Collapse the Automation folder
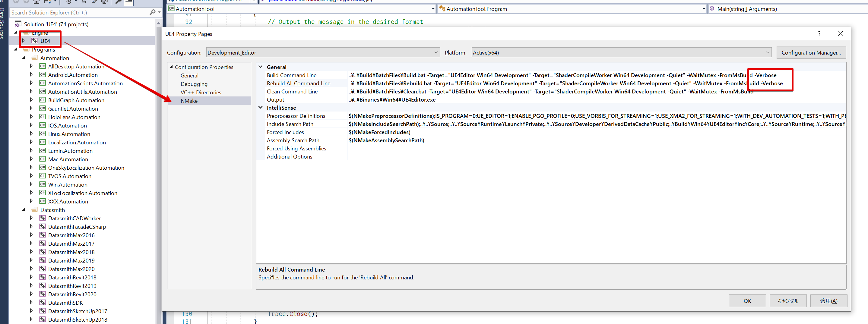This screenshot has width=868, height=324. point(24,58)
